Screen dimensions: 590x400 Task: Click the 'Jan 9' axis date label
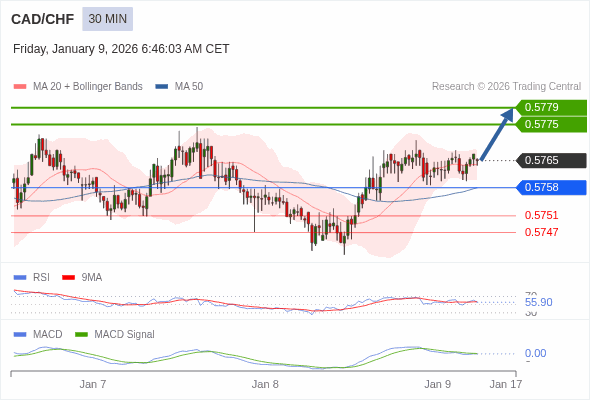[438, 384]
